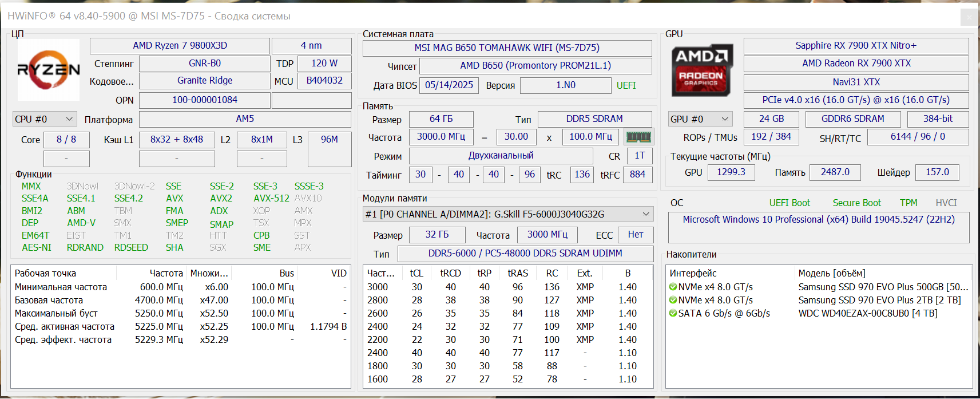Click the green memory module icon
Viewport: 980px width, 399px height.
pos(638,137)
